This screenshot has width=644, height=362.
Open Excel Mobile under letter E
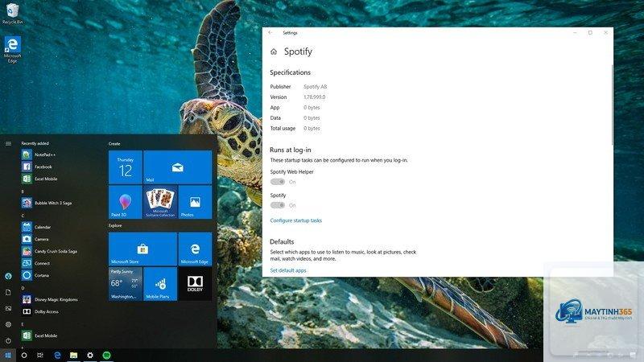point(39,335)
